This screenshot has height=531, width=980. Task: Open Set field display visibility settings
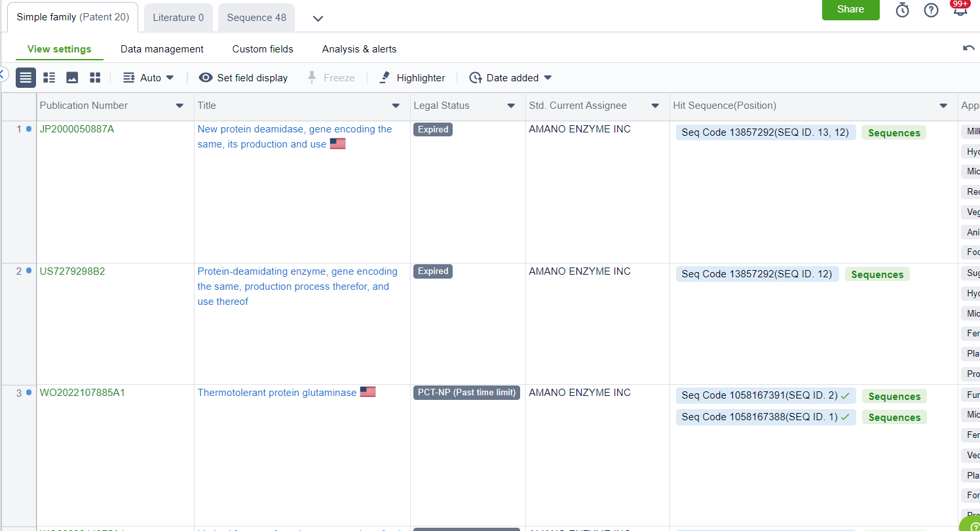[243, 77]
